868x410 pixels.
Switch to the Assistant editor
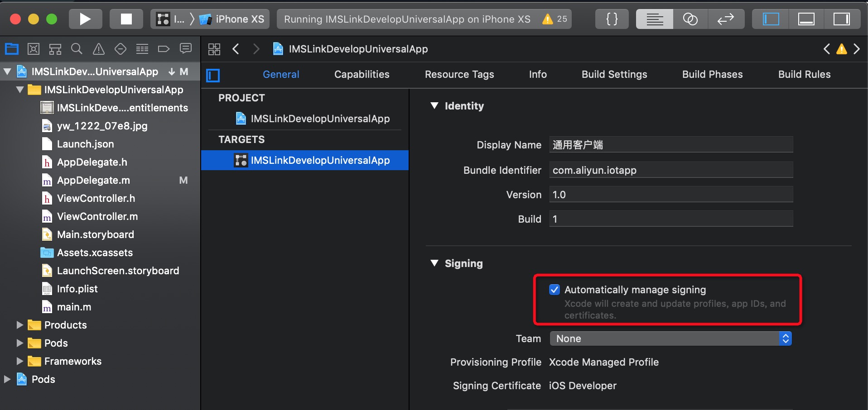[x=690, y=19]
